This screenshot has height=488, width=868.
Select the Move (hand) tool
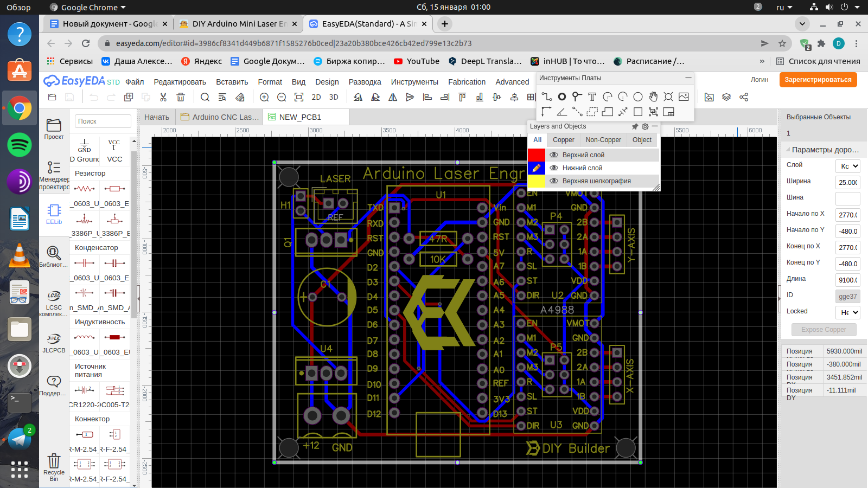coord(653,97)
